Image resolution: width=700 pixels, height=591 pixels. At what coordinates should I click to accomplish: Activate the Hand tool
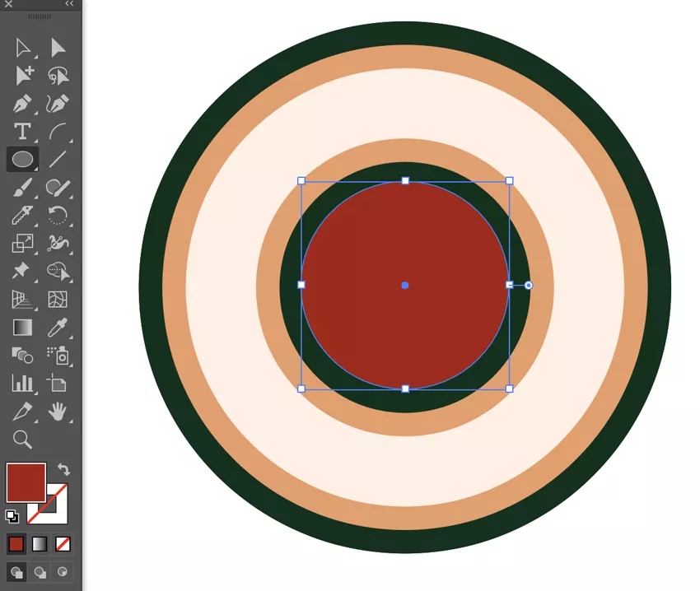58,411
